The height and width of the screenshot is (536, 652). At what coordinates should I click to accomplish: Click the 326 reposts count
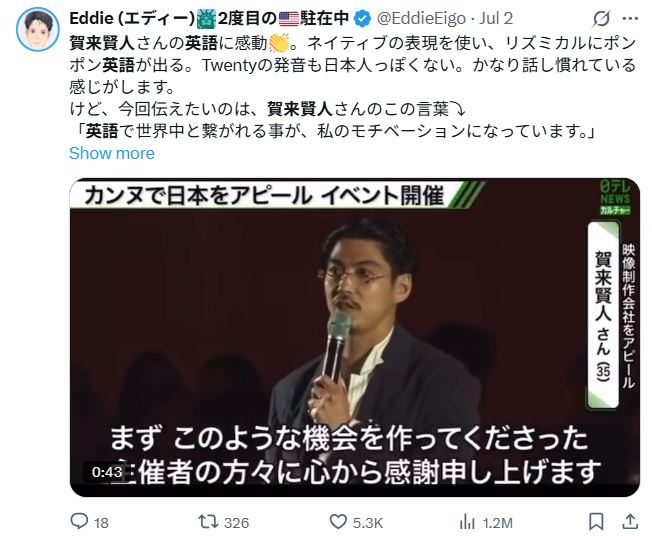(236, 523)
